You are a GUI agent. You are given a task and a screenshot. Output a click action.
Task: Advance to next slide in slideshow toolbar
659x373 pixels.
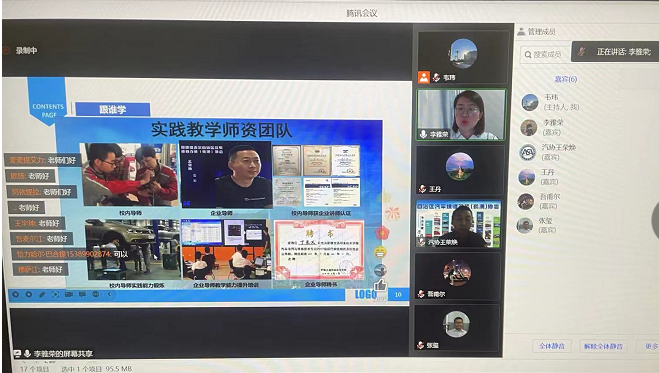pyautogui.click(x=29, y=294)
